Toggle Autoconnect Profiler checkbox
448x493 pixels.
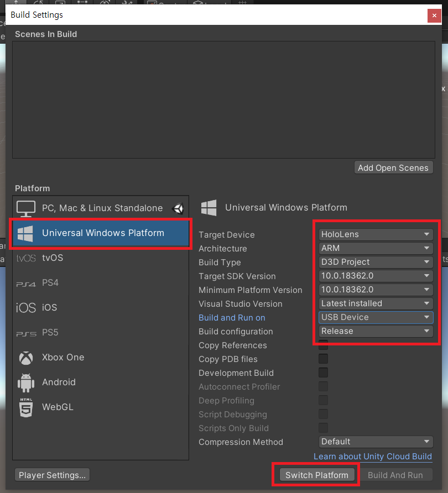pyautogui.click(x=323, y=386)
